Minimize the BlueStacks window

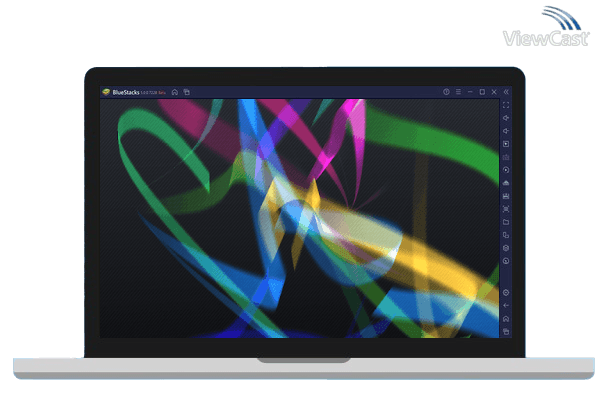point(470,92)
